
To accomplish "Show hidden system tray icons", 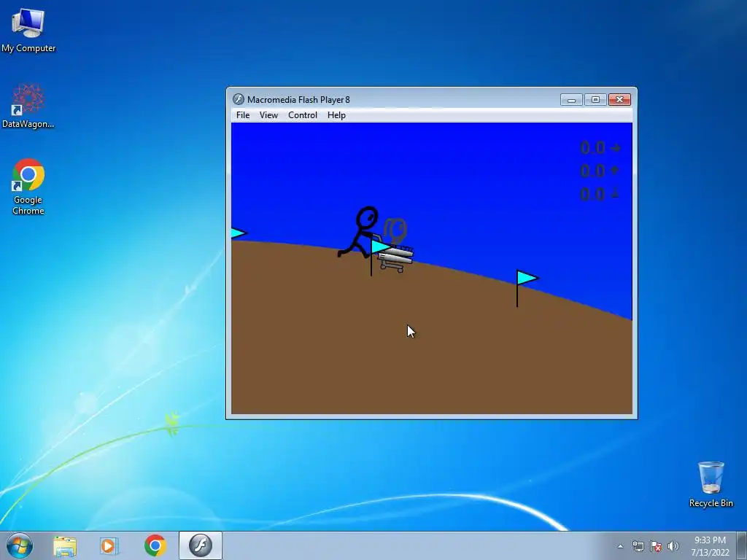I will [x=620, y=546].
